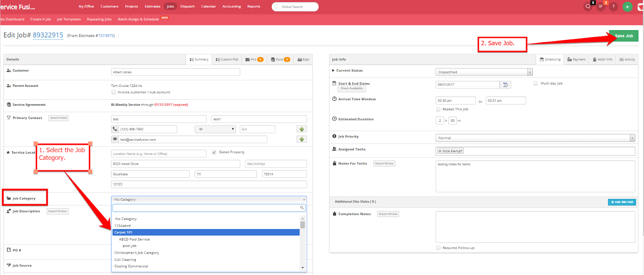
Task: Click the Global Search field
Action: (295, 7)
